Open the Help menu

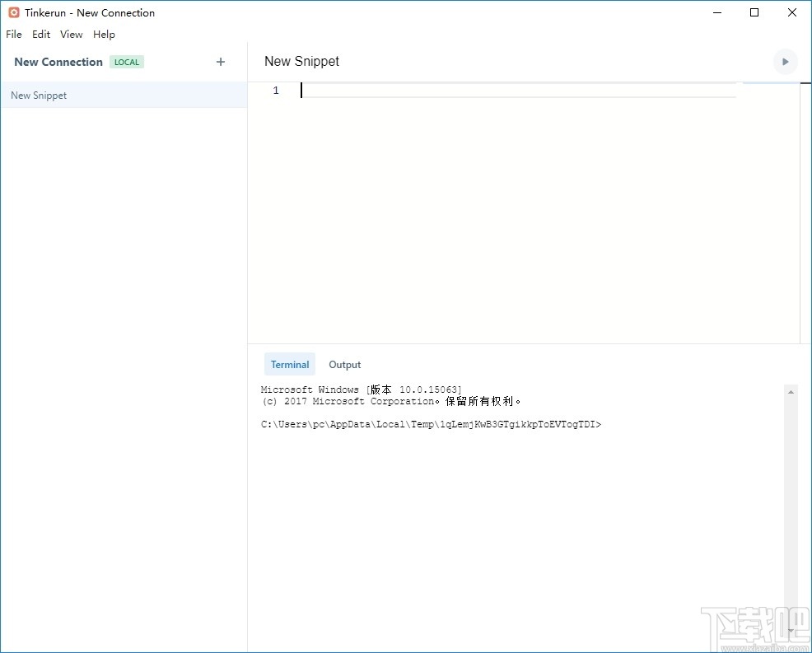(104, 34)
